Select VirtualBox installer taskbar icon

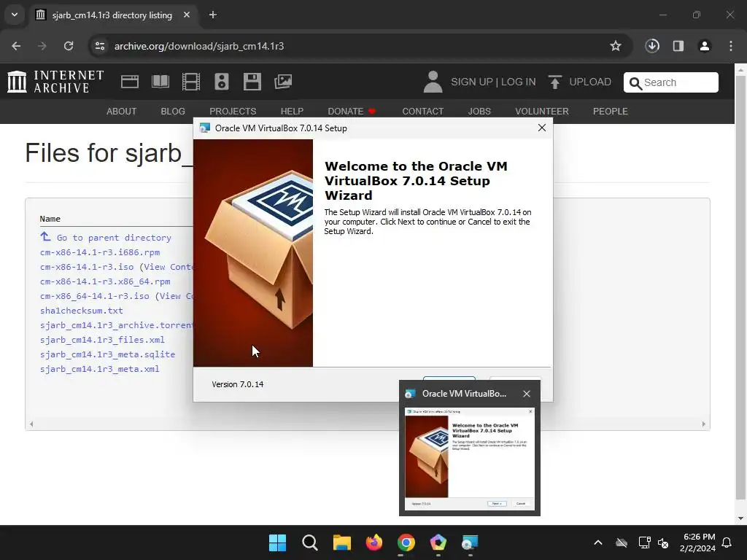470,542
